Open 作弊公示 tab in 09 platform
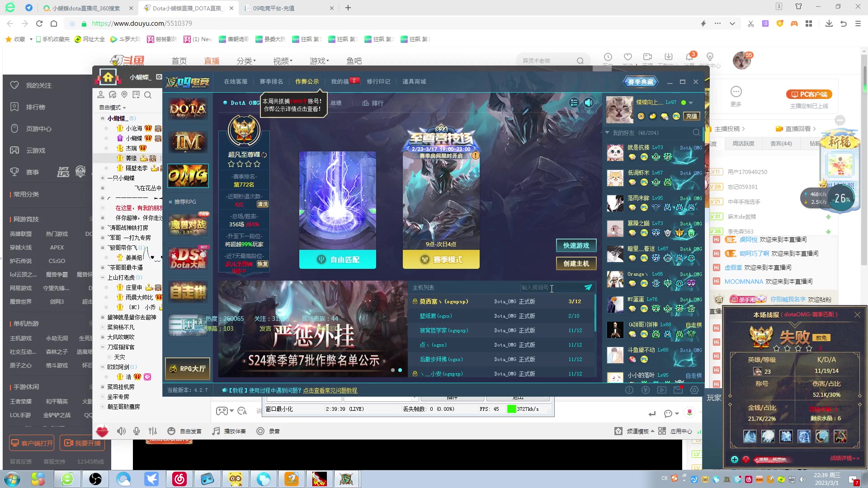868x488 pixels. tap(307, 82)
